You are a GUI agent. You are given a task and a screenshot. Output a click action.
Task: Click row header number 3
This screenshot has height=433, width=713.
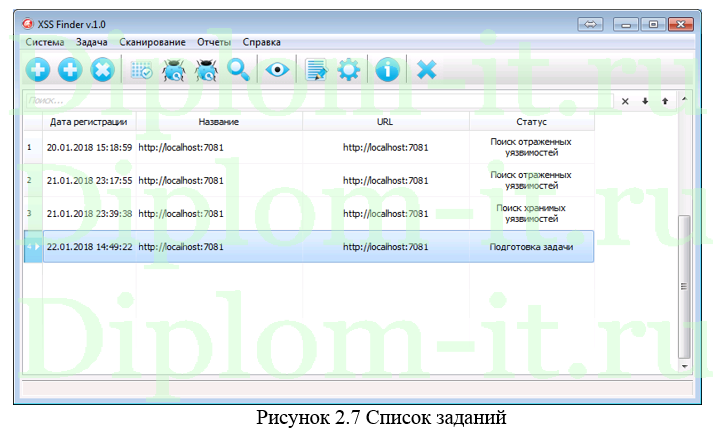pyautogui.click(x=33, y=214)
